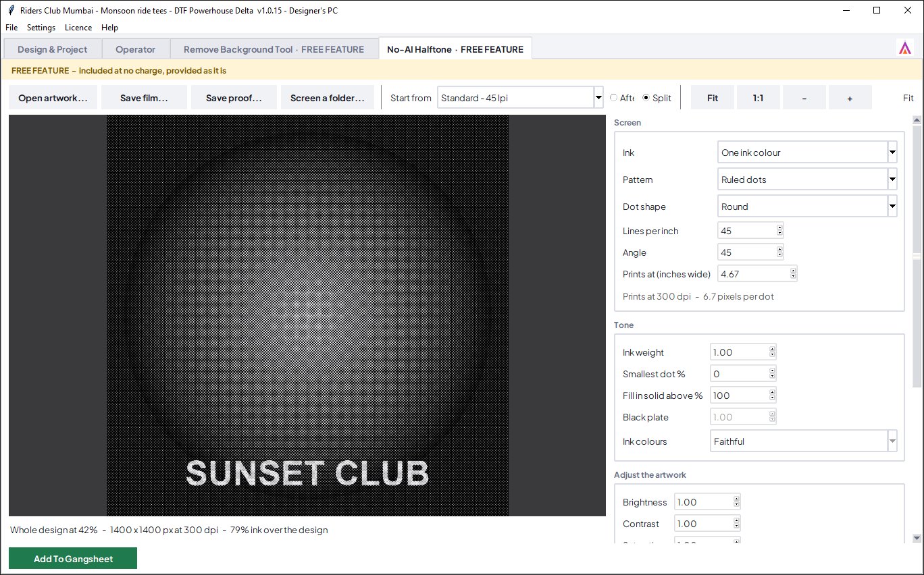This screenshot has width=924, height=575.
Task: Open the Pattern dropdown
Action: click(807, 180)
